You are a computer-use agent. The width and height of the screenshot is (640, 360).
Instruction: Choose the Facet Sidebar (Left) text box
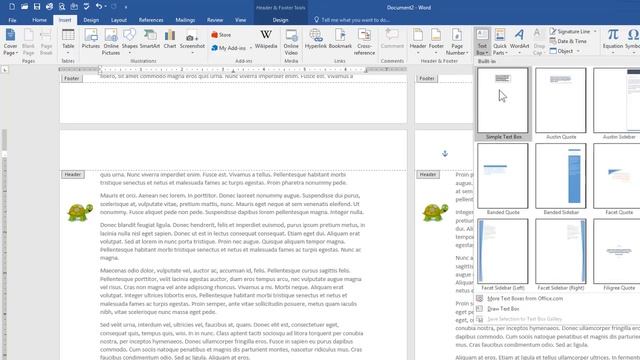point(502,254)
